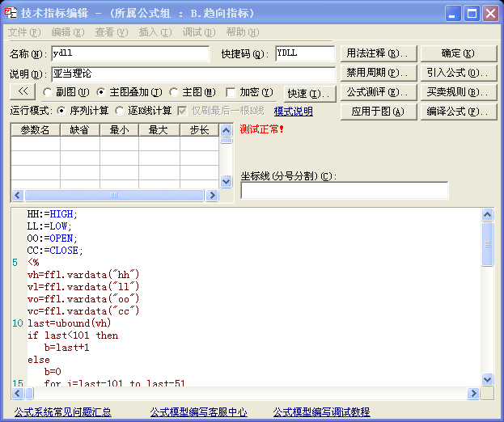Click the 坐标线 input field
The height and width of the screenshot is (422, 504).
[x=344, y=191]
